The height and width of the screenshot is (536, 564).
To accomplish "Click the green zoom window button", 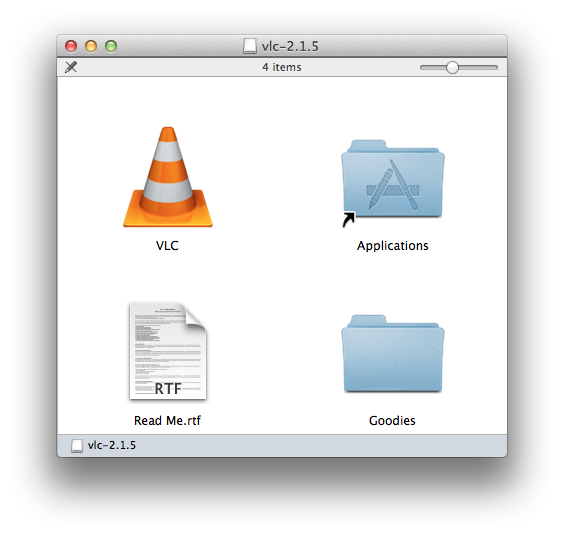I will pyautogui.click(x=111, y=46).
